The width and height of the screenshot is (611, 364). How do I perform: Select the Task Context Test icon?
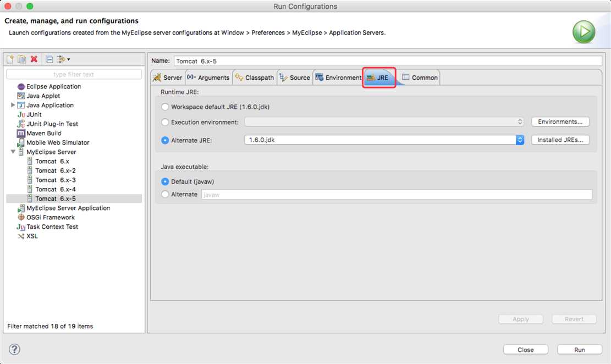pyautogui.click(x=21, y=227)
